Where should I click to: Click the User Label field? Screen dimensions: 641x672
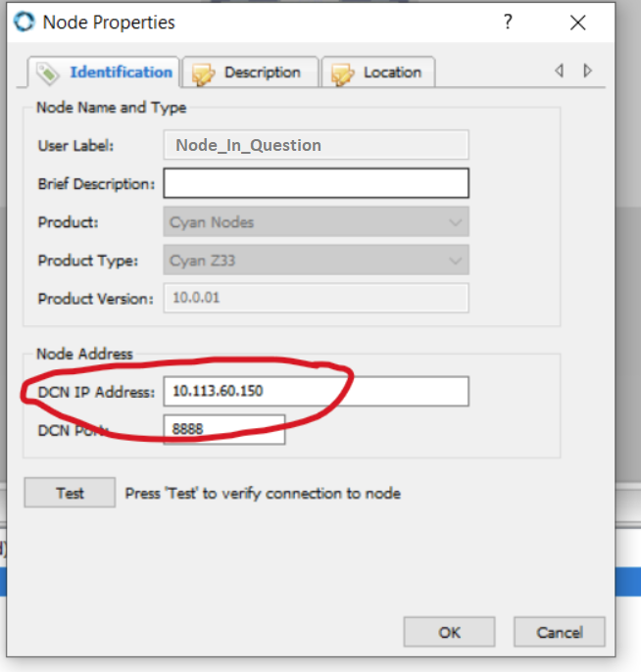click(316, 145)
